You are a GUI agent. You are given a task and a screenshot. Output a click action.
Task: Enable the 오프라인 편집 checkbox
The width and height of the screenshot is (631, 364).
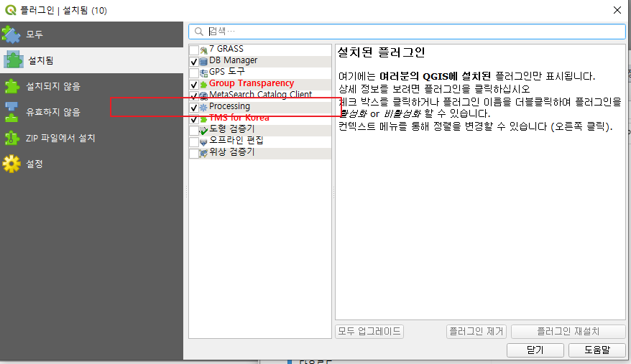[194, 142]
